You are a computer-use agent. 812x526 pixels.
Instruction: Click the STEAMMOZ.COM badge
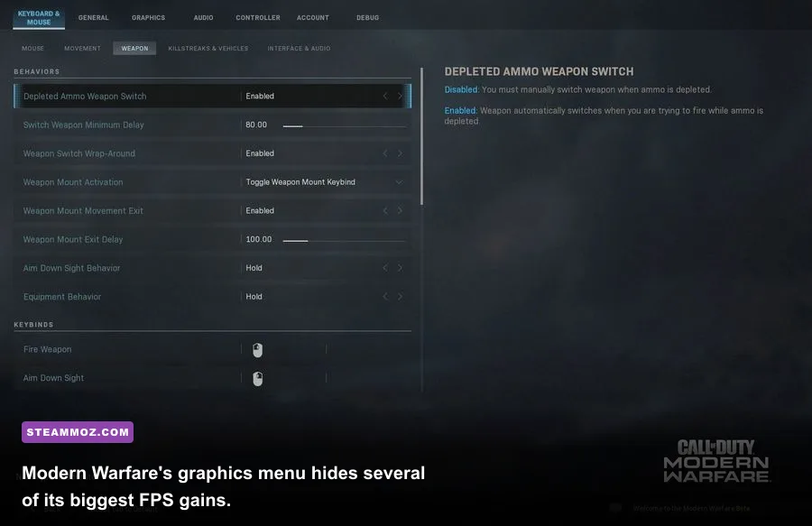pyautogui.click(x=78, y=432)
